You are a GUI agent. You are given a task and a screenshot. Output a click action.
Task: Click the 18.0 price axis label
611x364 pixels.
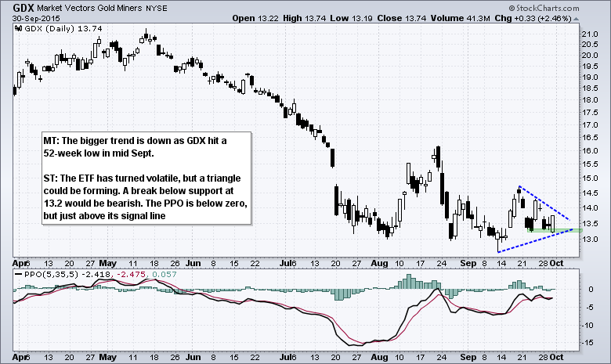(x=590, y=100)
